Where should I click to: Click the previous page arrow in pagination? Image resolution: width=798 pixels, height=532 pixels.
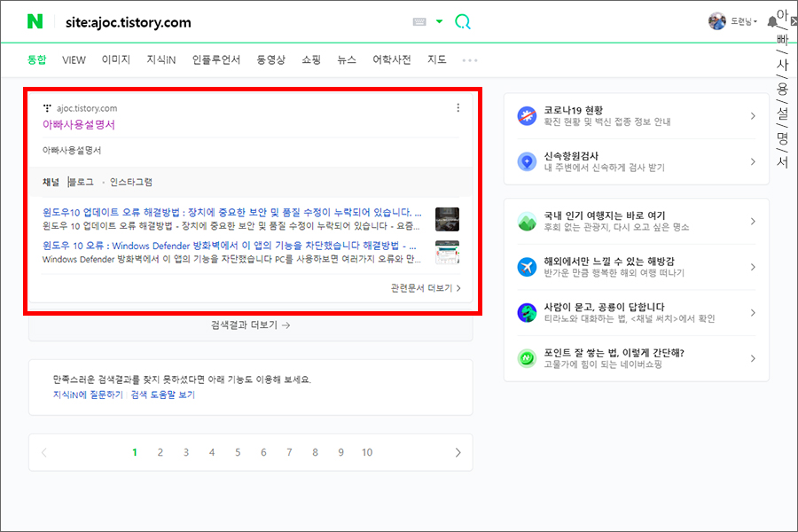pyautogui.click(x=43, y=452)
